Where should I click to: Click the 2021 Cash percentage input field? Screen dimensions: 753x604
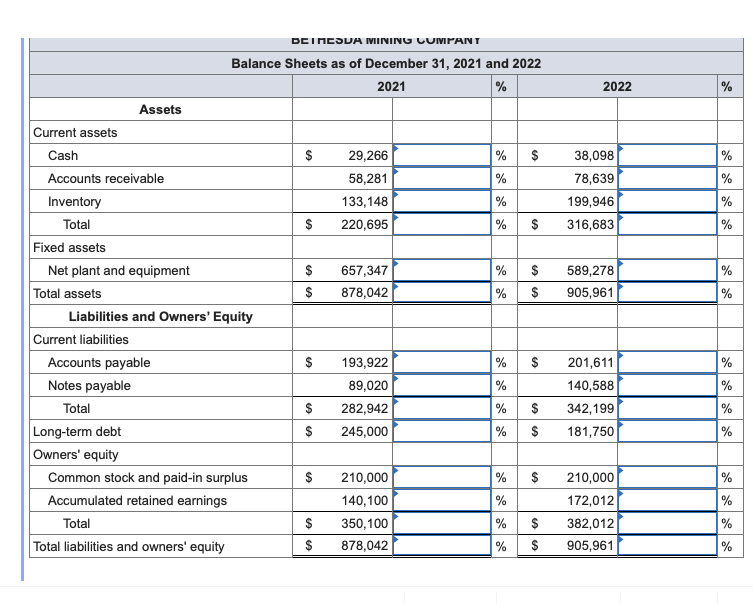(x=442, y=155)
